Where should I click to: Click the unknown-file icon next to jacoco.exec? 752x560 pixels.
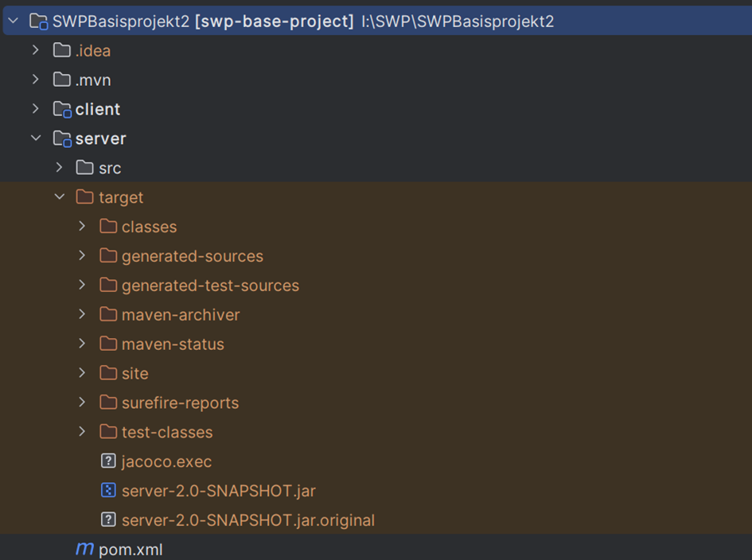pyautogui.click(x=109, y=461)
